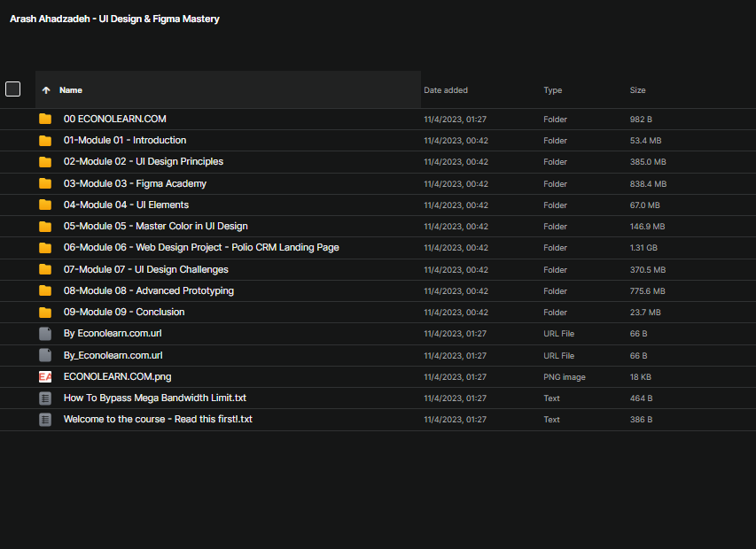Click the By Econolearn.com.url file icon
756x549 pixels.
(x=45, y=334)
